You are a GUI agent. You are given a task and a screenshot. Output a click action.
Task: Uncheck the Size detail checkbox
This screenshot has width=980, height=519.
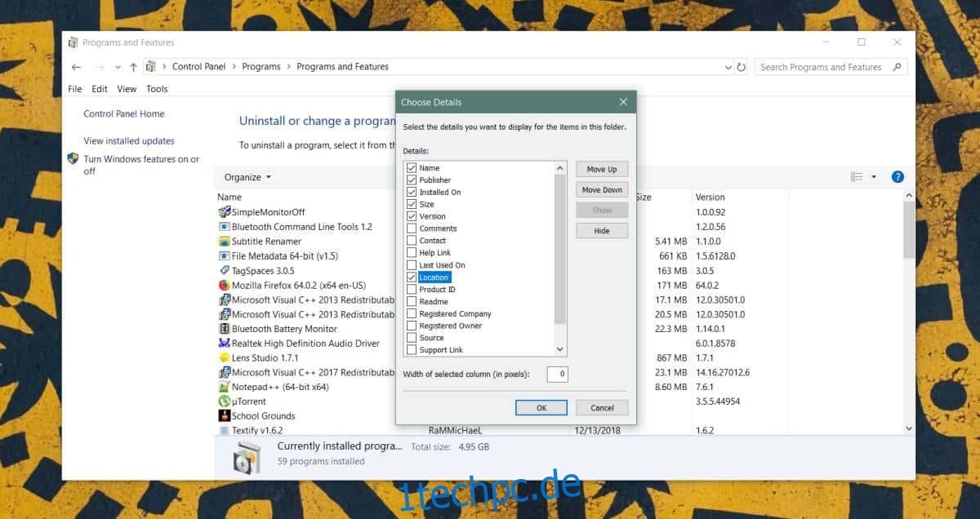click(x=412, y=204)
